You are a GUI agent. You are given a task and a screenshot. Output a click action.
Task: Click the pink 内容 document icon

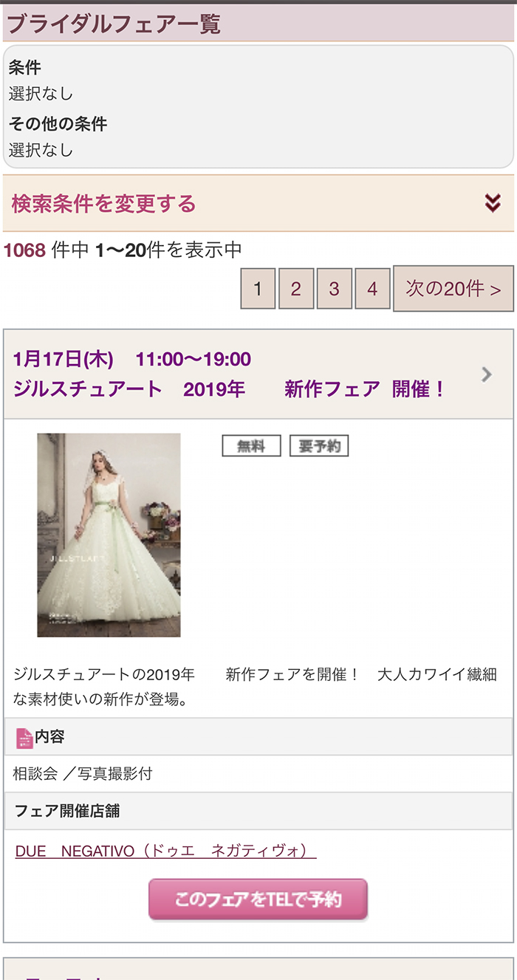click(24, 737)
